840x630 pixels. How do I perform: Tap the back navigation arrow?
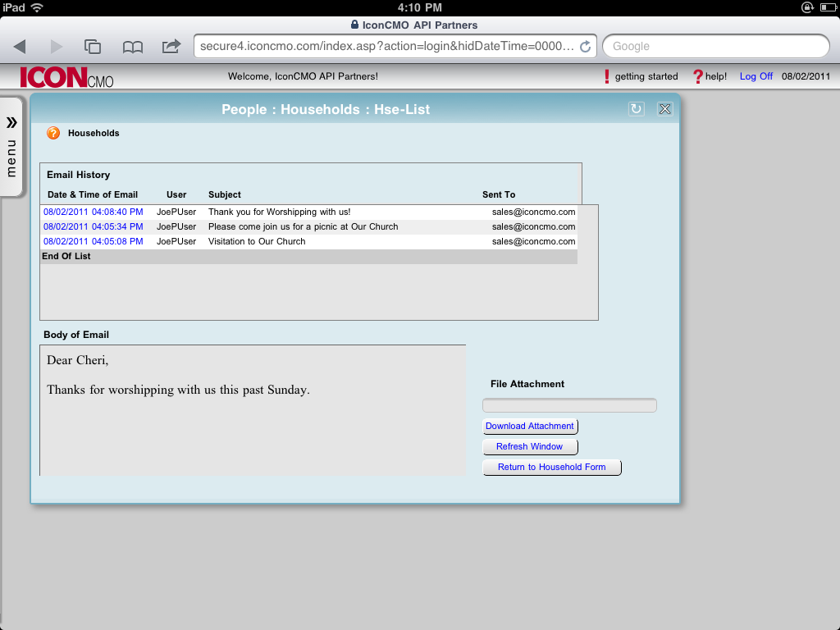[x=20, y=46]
